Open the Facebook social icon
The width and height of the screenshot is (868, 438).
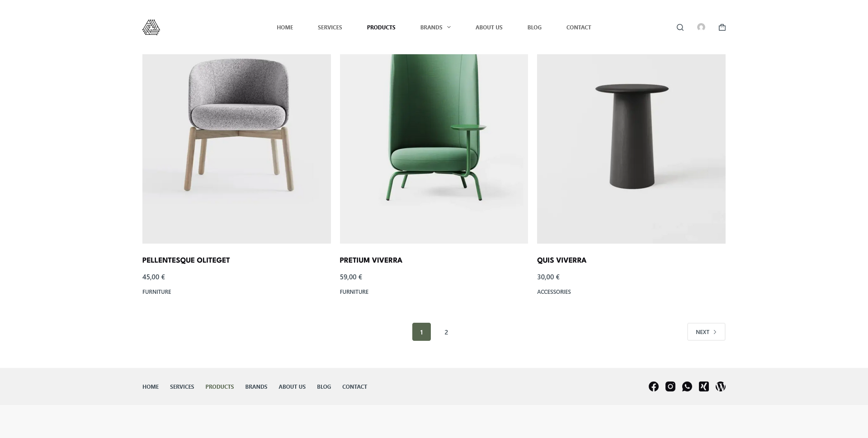tap(654, 386)
